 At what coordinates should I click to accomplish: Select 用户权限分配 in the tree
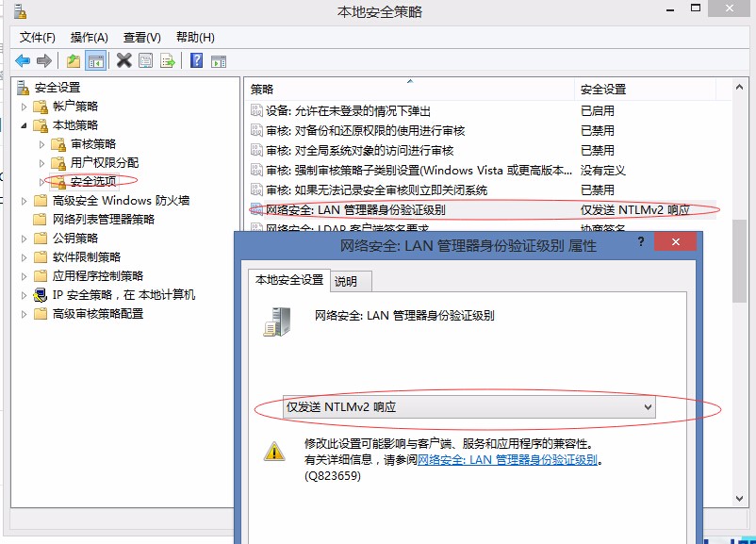coord(104,162)
